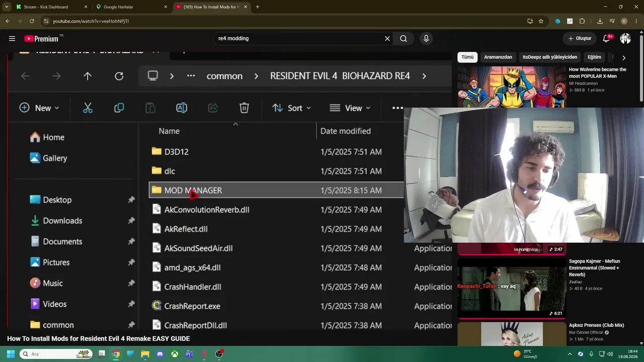Image resolution: width=644 pixels, height=362 pixels.
Task: Open Xbox app from the taskbar
Action: [175, 354]
